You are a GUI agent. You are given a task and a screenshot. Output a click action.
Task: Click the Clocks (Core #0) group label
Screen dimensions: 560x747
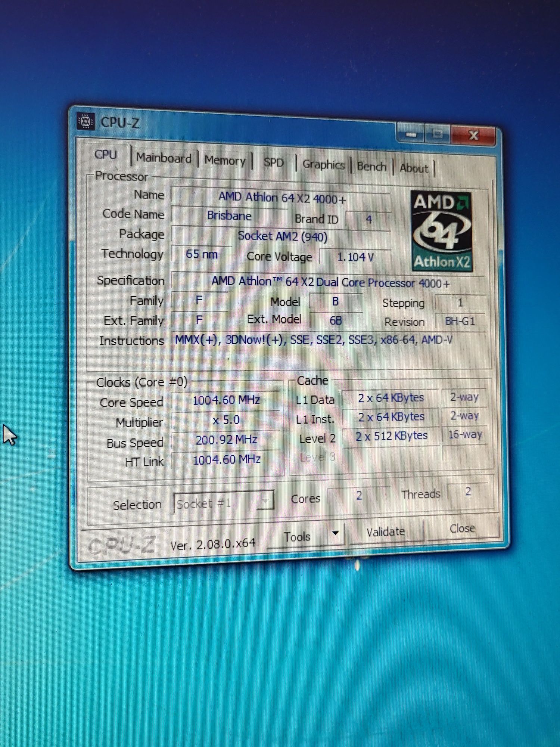(142, 382)
